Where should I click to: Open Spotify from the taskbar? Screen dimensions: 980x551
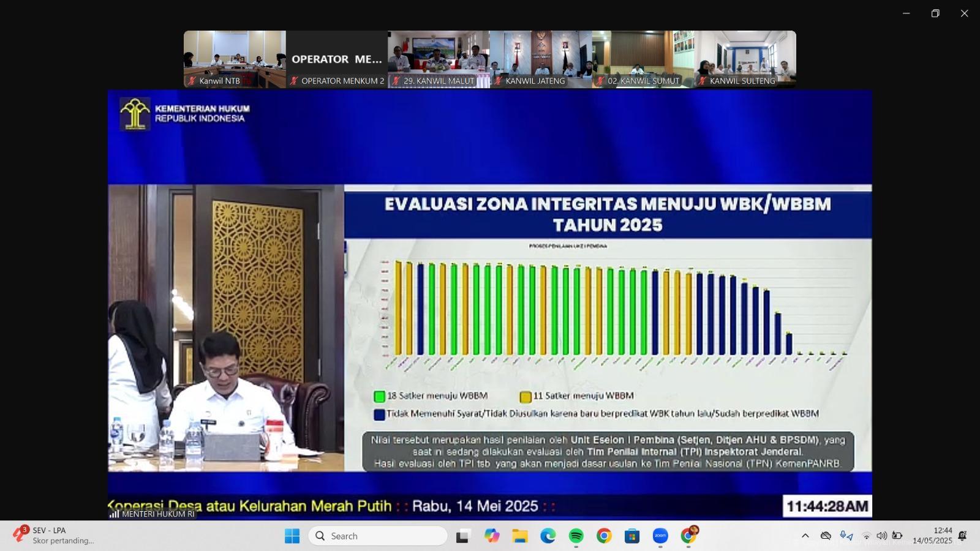(576, 536)
